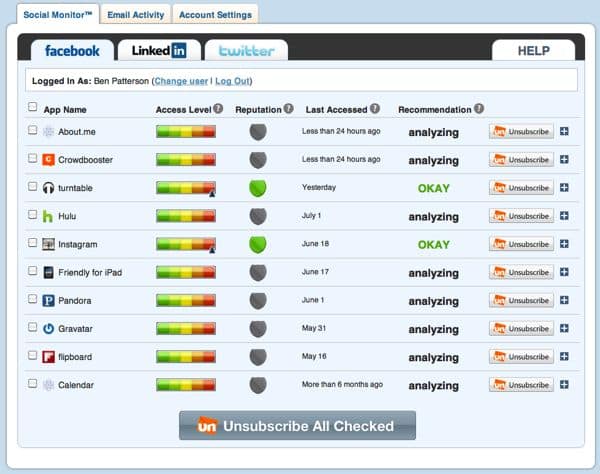Open Last Accessed help question mark
This screenshot has width=600, height=474.
(x=375, y=109)
